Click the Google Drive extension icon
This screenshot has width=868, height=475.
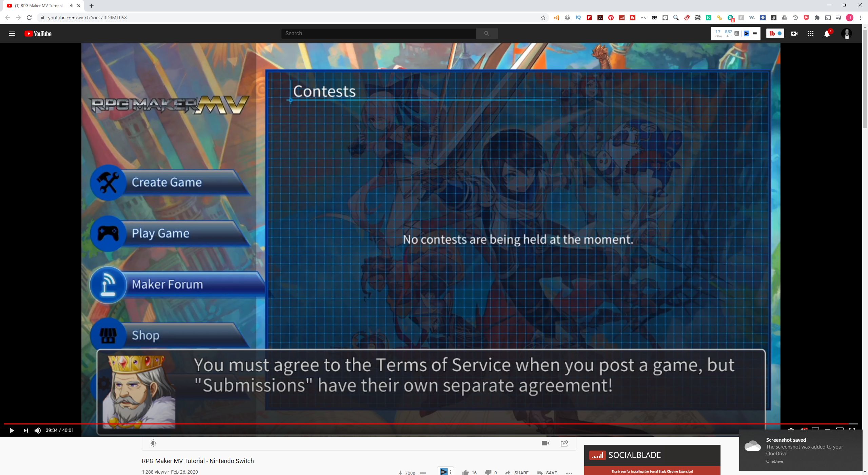tap(785, 18)
